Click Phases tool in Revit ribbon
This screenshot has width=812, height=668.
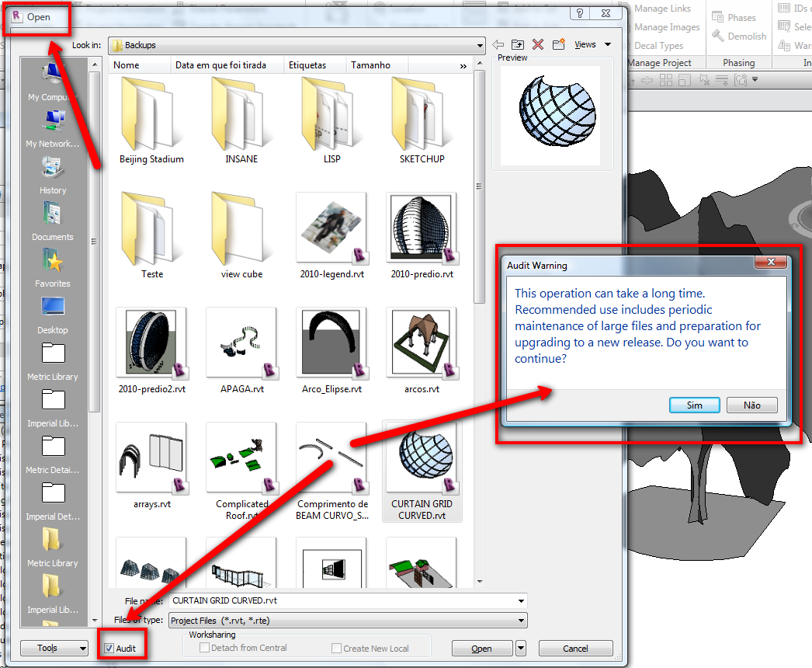point(734,18)
